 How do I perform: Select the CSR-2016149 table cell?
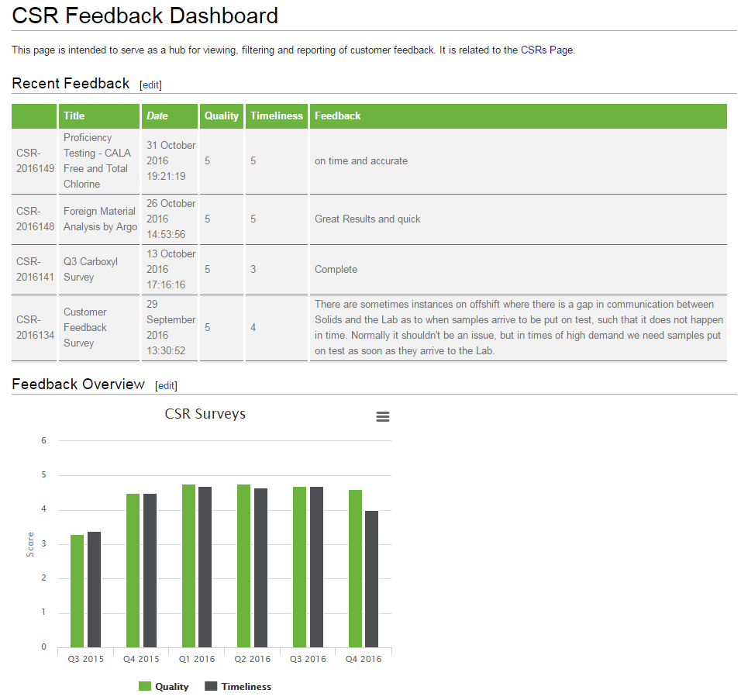[35, 160]
